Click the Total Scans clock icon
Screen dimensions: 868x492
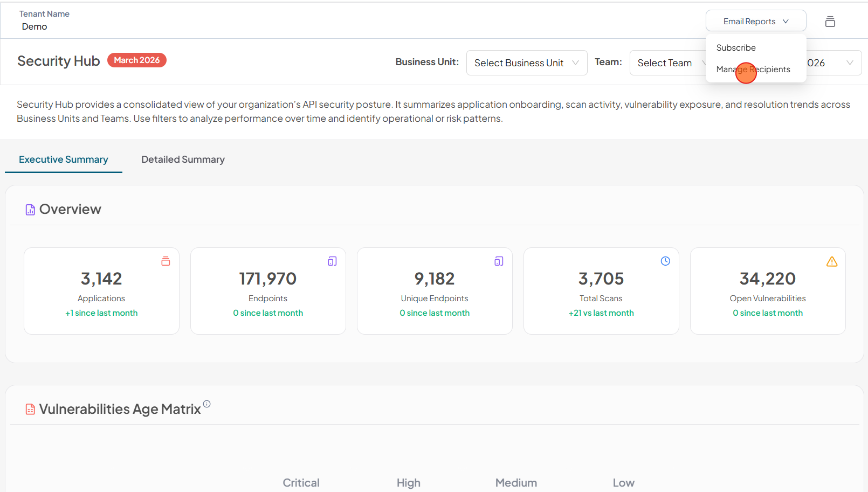point(665,261)
